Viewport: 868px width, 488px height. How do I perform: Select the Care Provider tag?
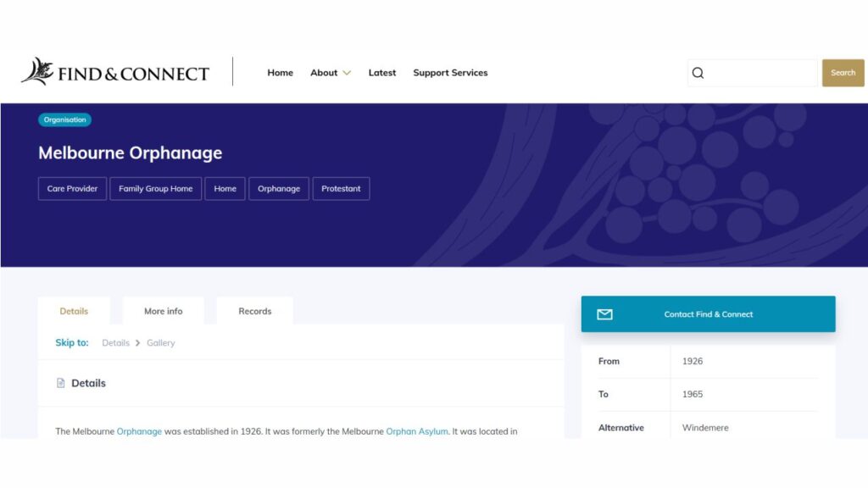pyautogui.click(x=73, y=189)
